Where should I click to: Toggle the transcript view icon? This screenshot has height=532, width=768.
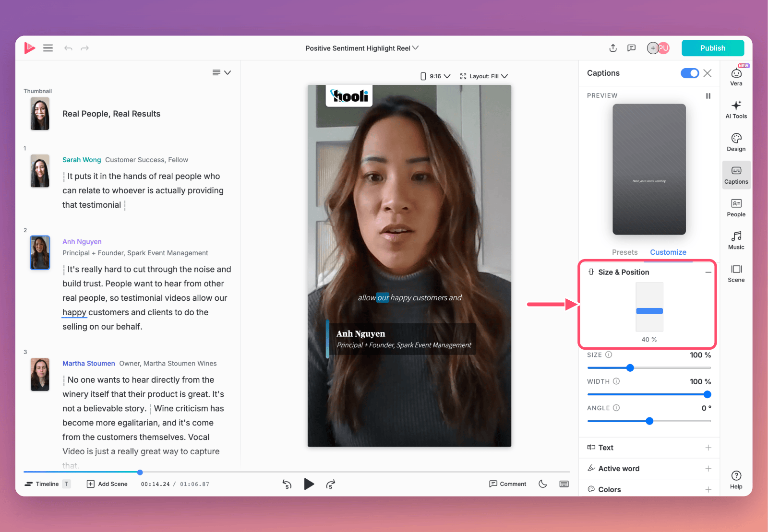[564, 484]
